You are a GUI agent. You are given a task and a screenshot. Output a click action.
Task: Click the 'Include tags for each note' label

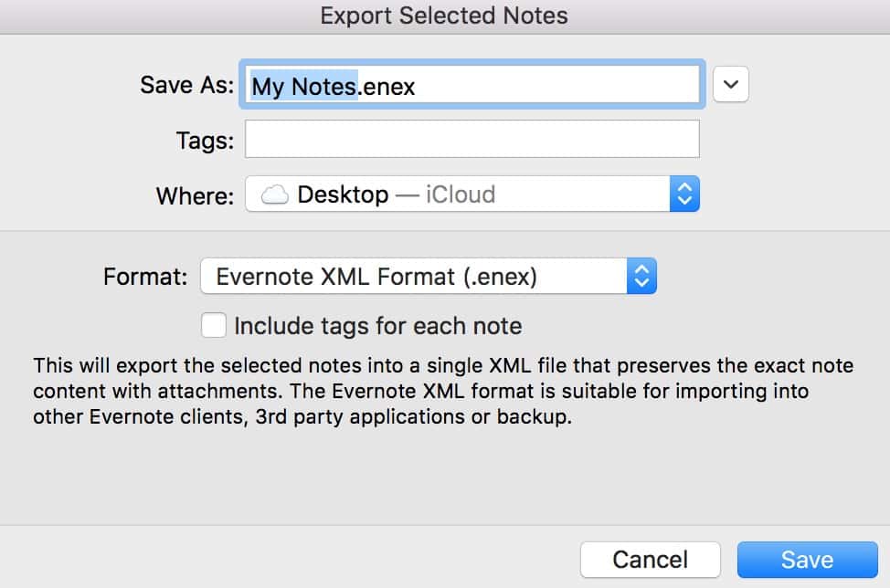[378, 326]
